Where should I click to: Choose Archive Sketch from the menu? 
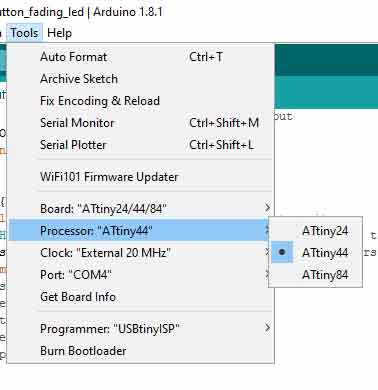pos(140,79)
